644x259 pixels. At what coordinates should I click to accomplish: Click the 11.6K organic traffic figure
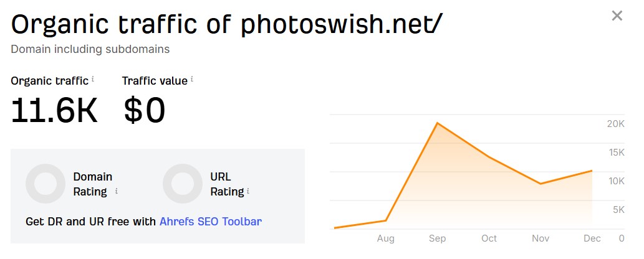[55, 110]
